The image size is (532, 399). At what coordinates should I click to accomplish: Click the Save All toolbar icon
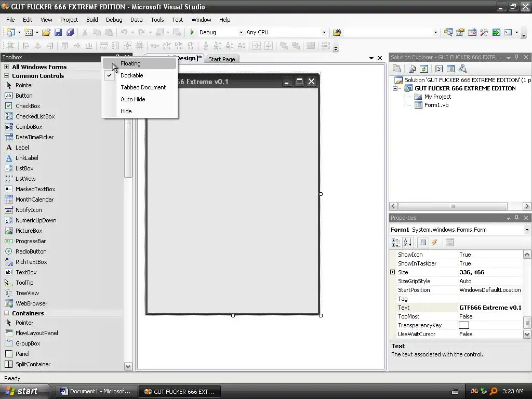[x=70, y=32]
